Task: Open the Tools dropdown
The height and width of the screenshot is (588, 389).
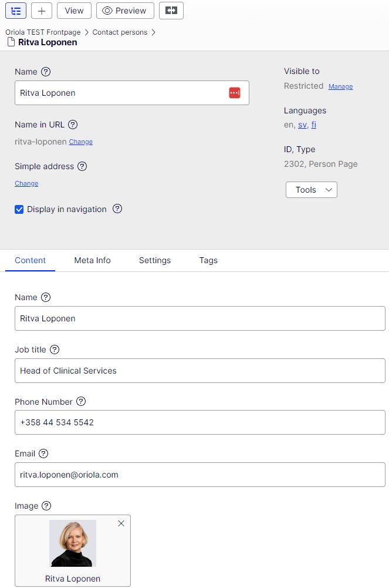Action: (312, 190)
